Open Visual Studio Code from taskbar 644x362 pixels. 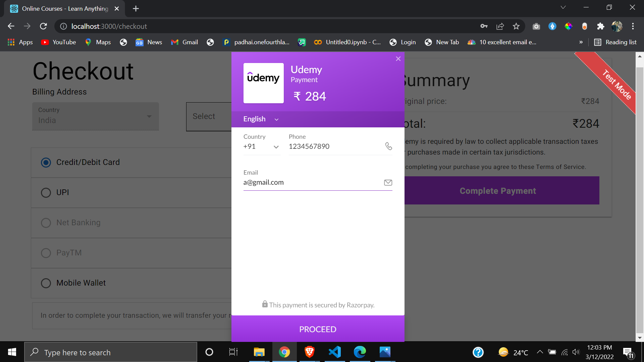[x=334, y=352]
